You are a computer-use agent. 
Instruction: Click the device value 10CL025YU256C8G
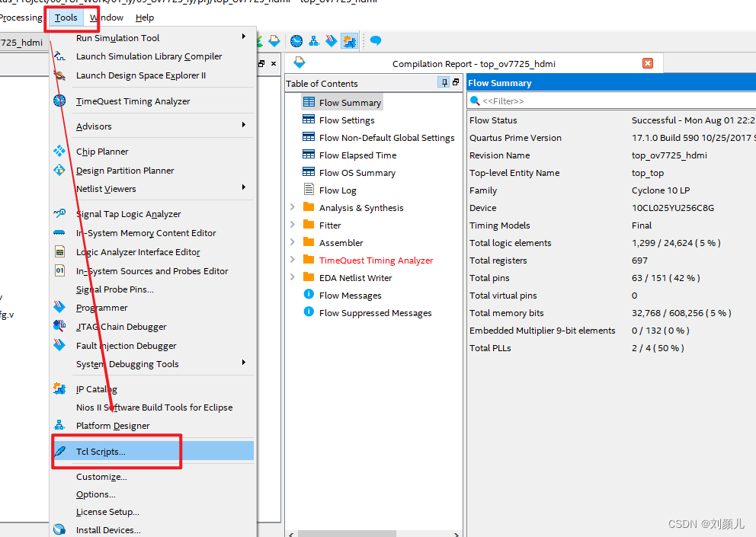coord(673,208)
